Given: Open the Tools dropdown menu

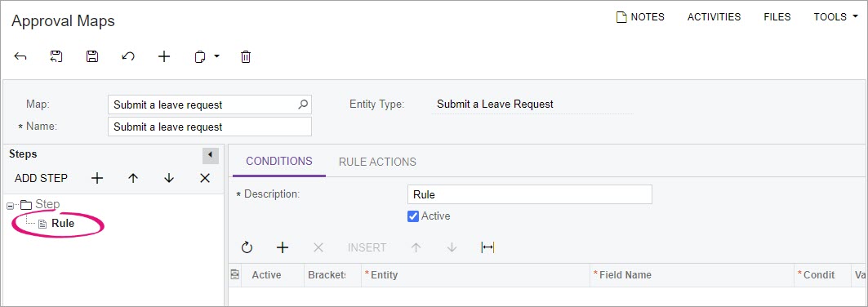Looking at the screenshot, I should pos(835,17).
